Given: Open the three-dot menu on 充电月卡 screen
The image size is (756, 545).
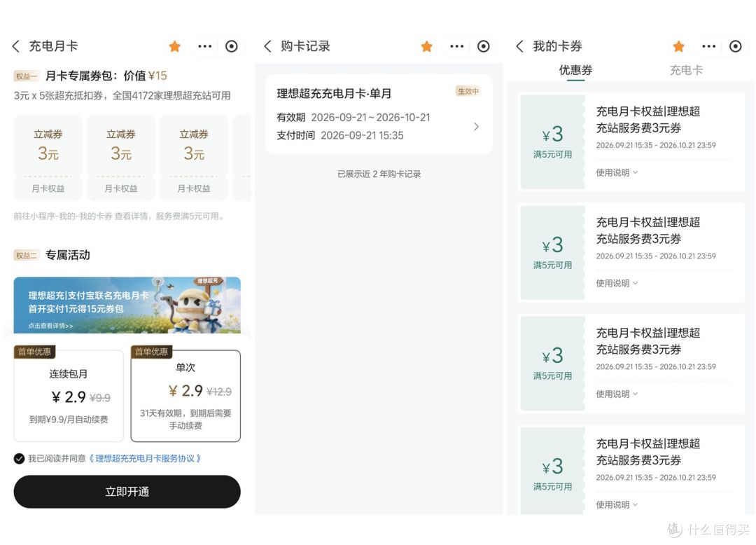Looking at the screenshot, I should point(205,46).
